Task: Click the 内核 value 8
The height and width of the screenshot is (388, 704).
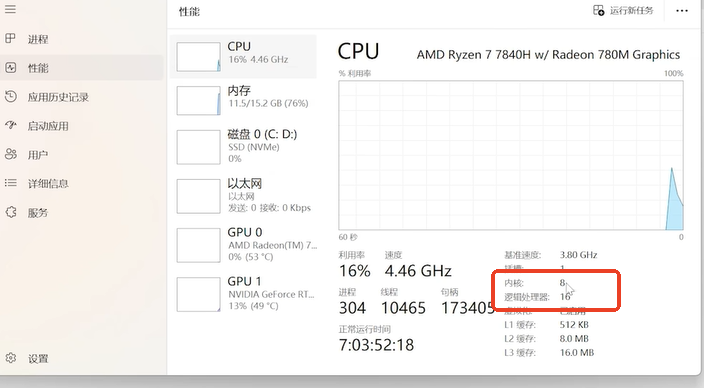Action: [562, 283]
